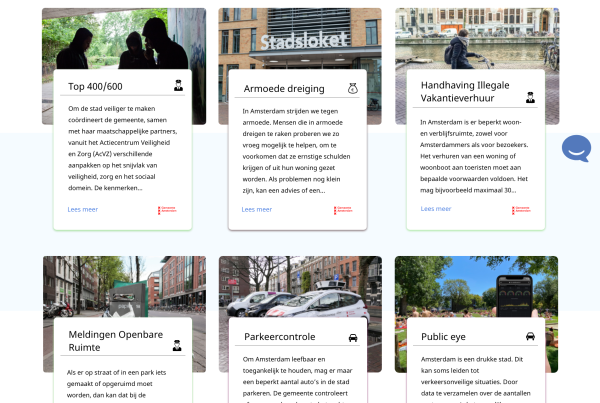Open Lees meer link under Top 400/600
Viewport: 600px width, 403px height.
pyautogui.click(x=83, y=209)
